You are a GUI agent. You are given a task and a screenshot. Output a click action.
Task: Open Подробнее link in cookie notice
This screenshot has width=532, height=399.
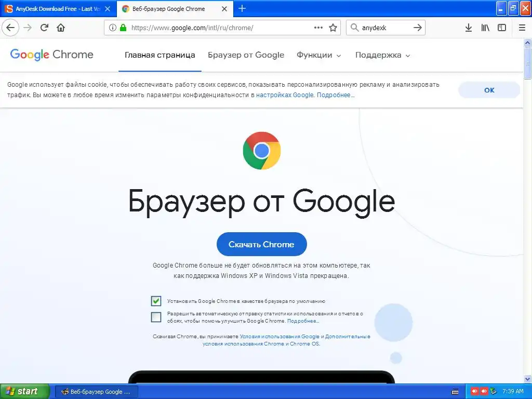pyautogui.click(x=336, y=95)
